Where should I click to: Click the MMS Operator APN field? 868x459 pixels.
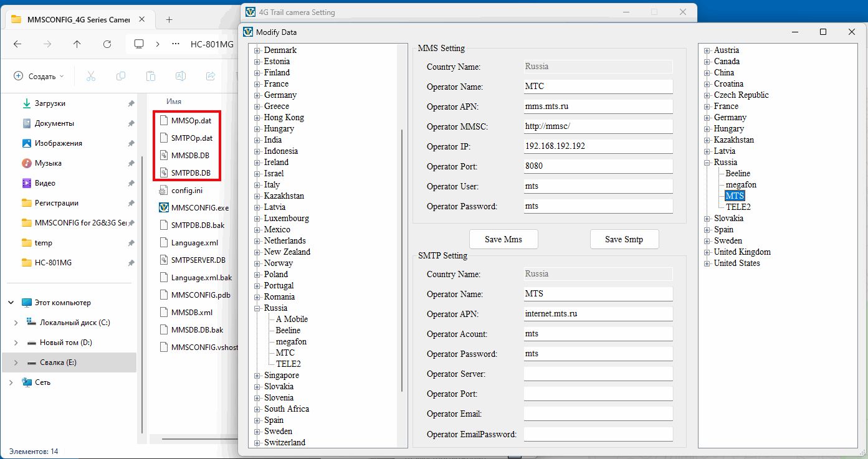click(x=598, y=106)
